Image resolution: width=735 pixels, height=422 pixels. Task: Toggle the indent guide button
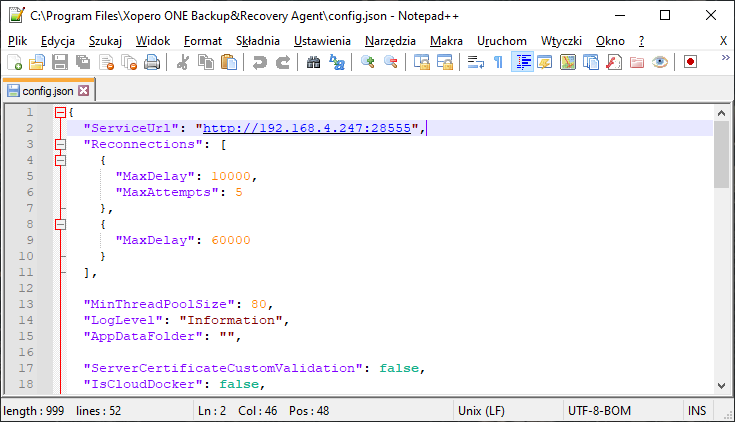tap(522, 62)
